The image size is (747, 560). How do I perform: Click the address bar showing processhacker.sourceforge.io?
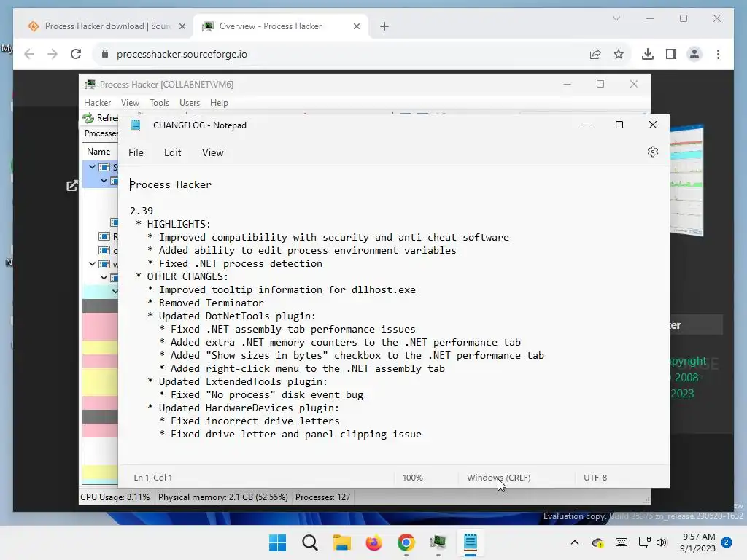click(x=343, y=54)
